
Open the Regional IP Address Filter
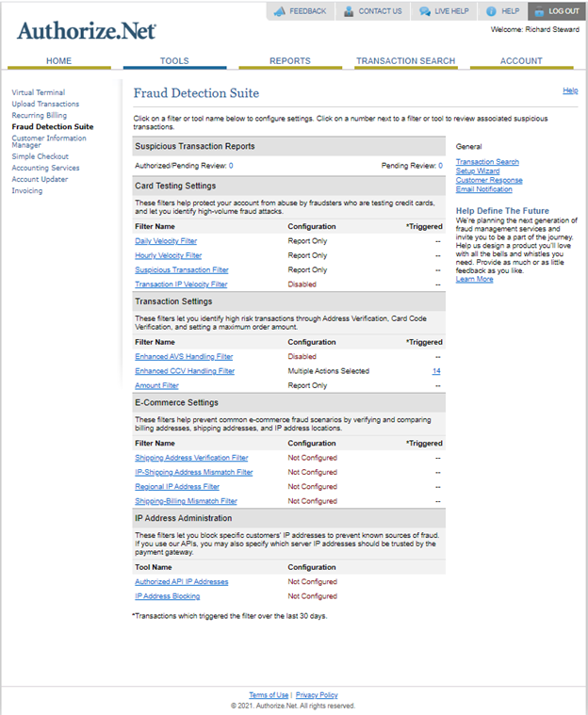point(177,486)
